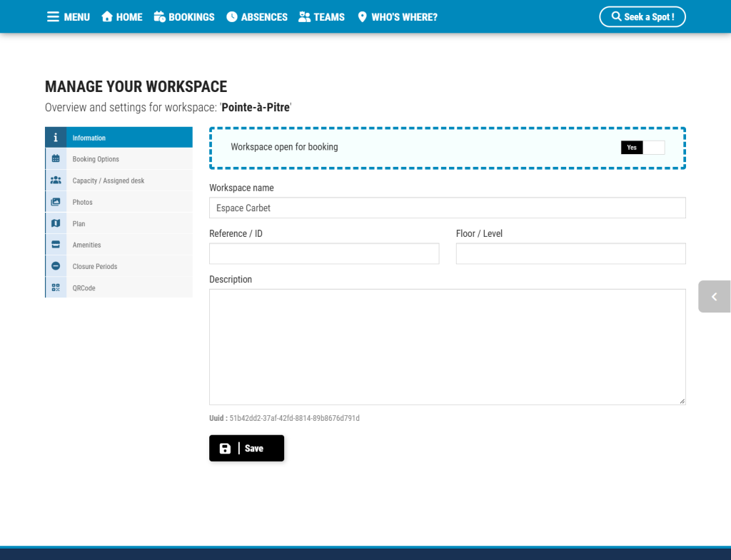
Task: Click the Seek a Spot ! button
Action: [642, 17]
